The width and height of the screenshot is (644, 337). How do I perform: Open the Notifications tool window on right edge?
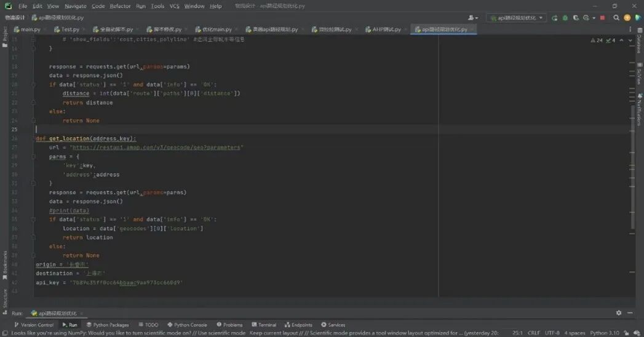pyautogui.click(x=640, y=109)
